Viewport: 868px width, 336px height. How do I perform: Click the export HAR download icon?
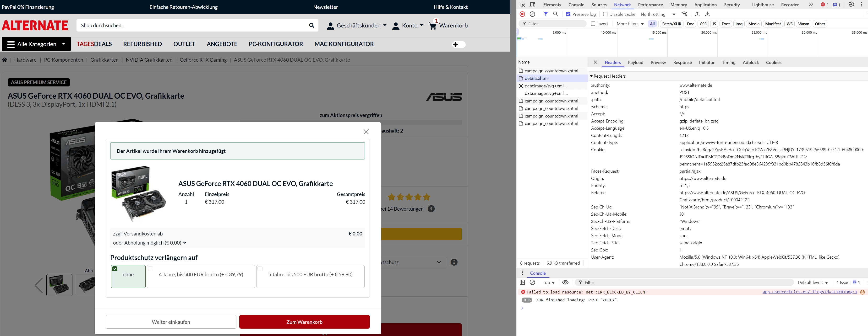707,14
